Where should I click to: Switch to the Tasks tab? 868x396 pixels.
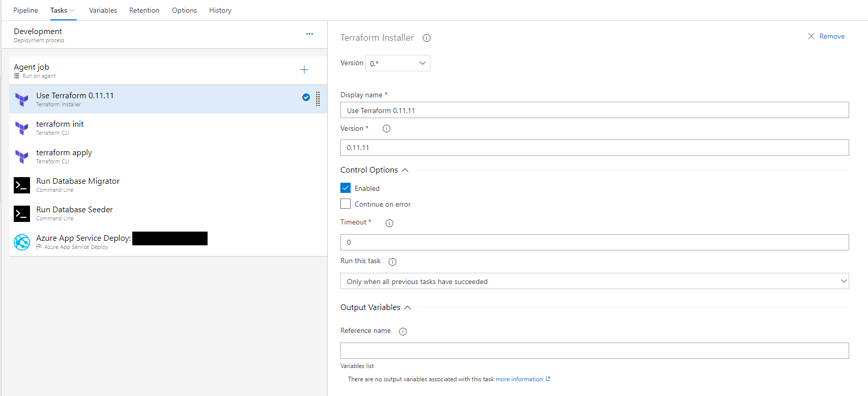click(59, 10)
